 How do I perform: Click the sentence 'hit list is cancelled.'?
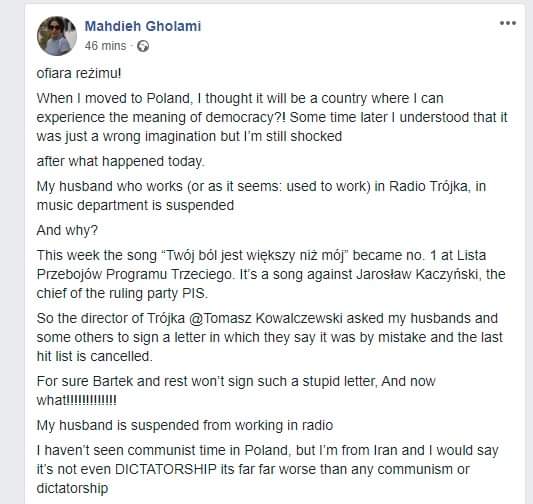pos(94,356)
